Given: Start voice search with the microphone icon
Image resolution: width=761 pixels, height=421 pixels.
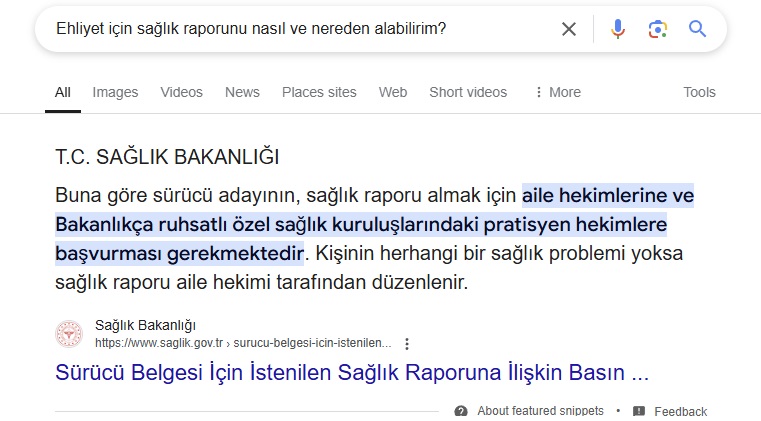Looking at the screenshot, I should point(618,29).
